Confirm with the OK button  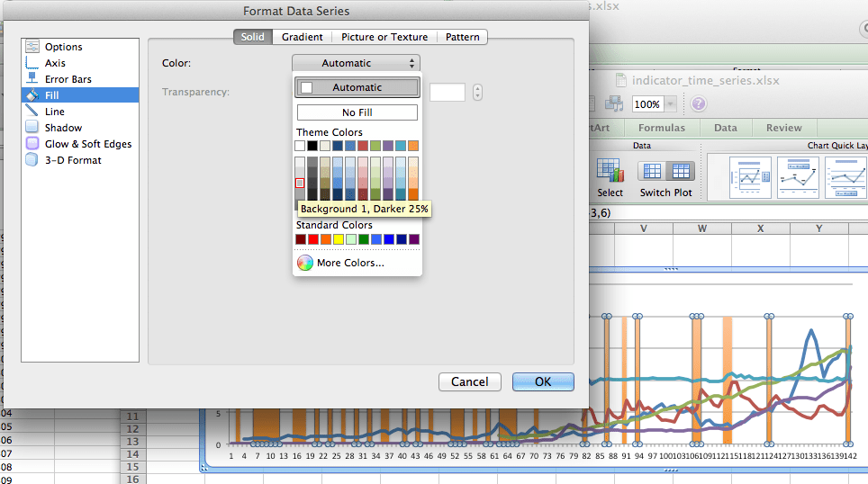[543, 381]
